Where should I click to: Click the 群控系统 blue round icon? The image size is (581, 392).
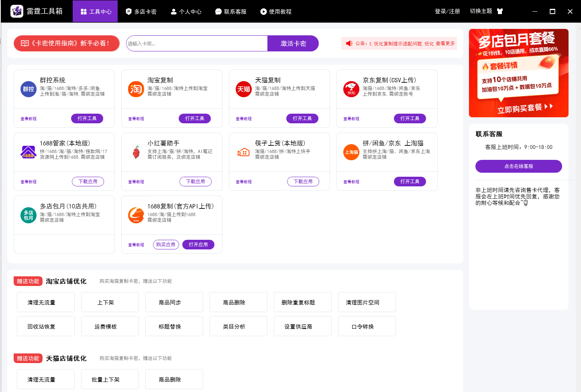click(28, 89)
